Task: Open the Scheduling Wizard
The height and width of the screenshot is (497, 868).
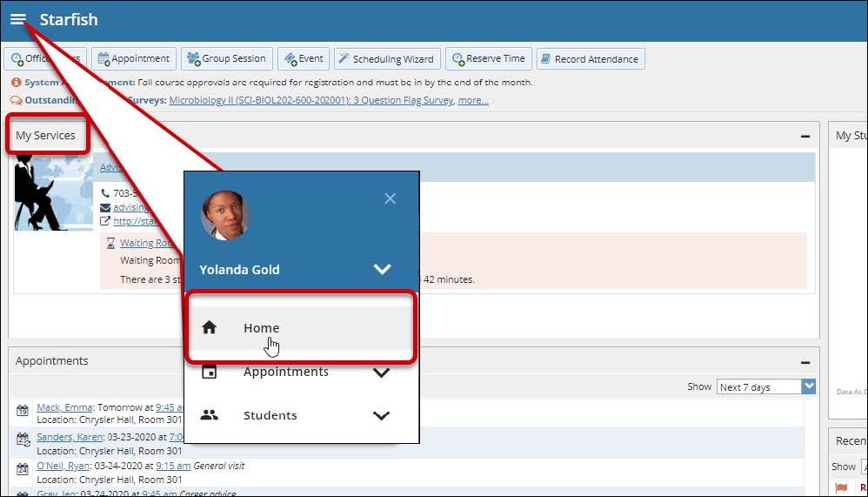Action: click(387, 59)
